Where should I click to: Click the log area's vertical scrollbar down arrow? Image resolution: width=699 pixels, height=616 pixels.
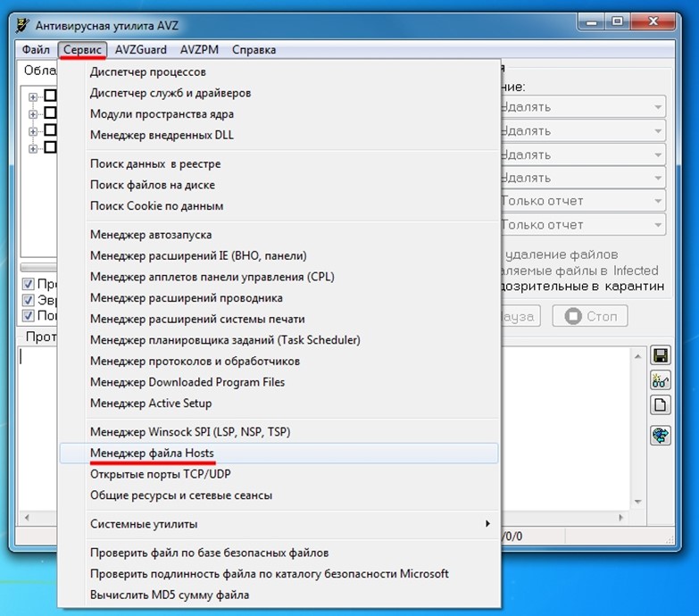tap(636, 501)
